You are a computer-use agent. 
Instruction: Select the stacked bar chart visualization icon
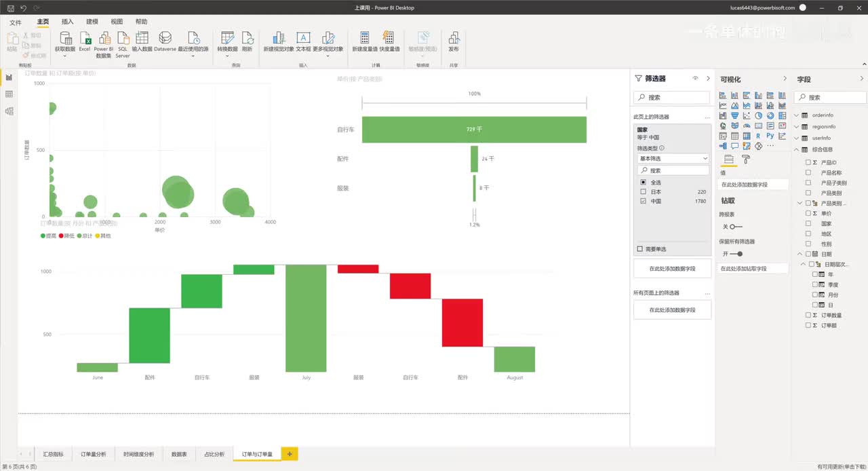click(723, 95)
